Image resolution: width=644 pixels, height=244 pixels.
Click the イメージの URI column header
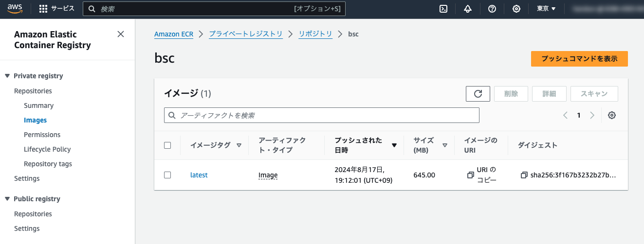coord(481,145)
